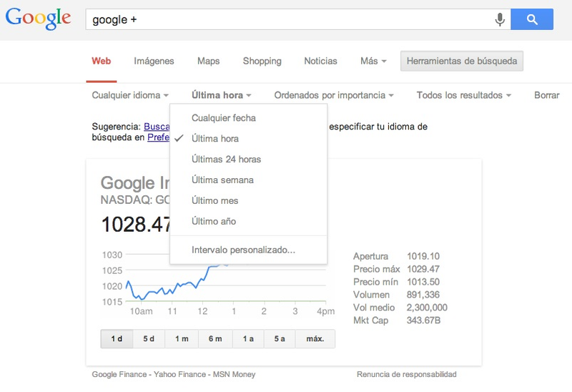Viewport: 572px width, 392px height.
Task: Open the Shopping tab
Action: 262,61
